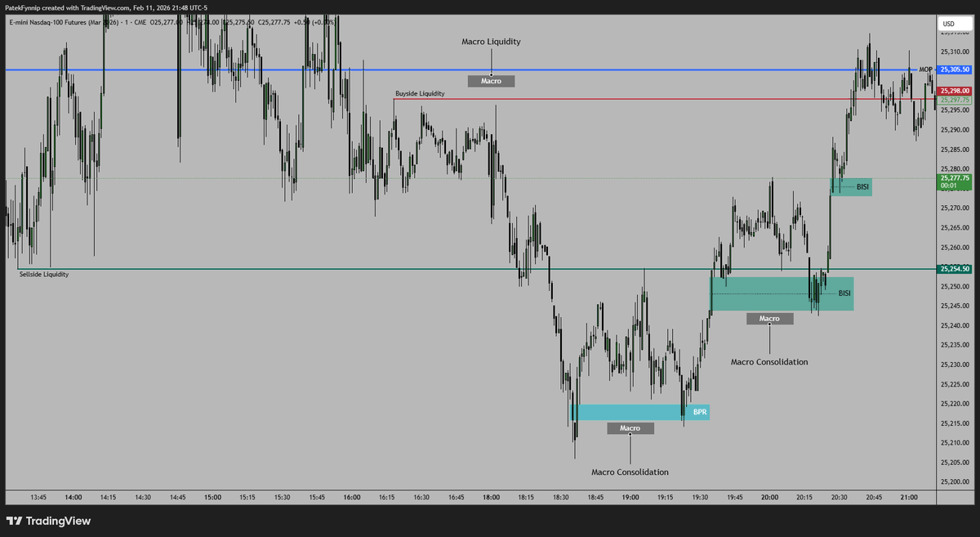Click the 18:00 time axis label
980x537 pixels.
point(492,497)
